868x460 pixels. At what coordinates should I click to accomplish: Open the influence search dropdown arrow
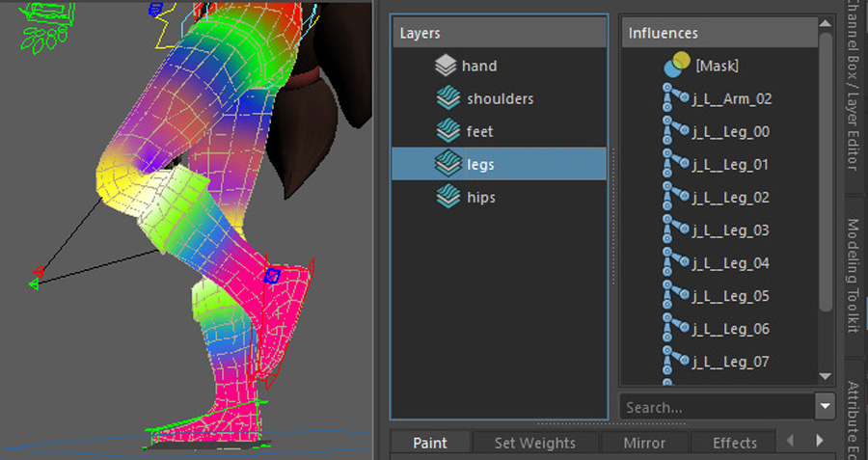[x=824, y=407]
